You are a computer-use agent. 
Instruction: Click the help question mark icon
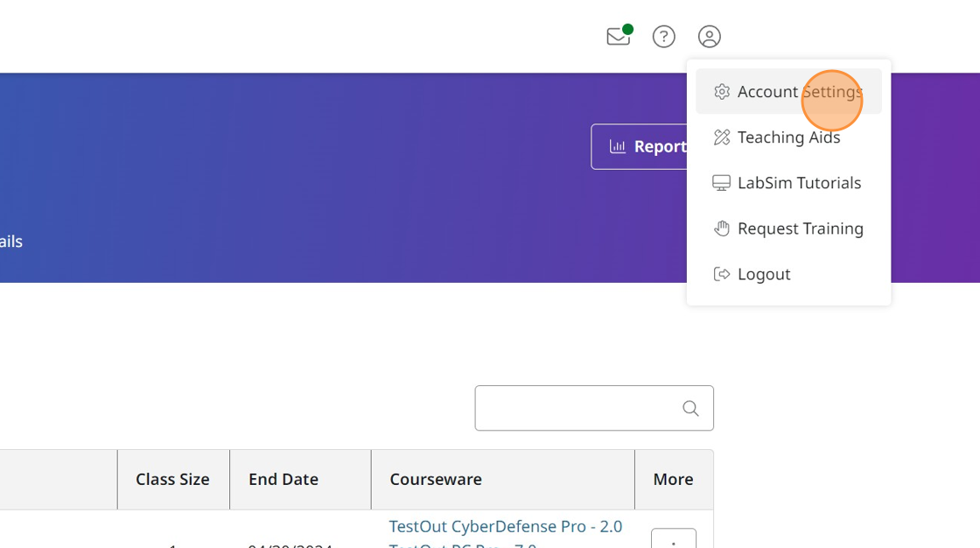click(x=663, y=37)
